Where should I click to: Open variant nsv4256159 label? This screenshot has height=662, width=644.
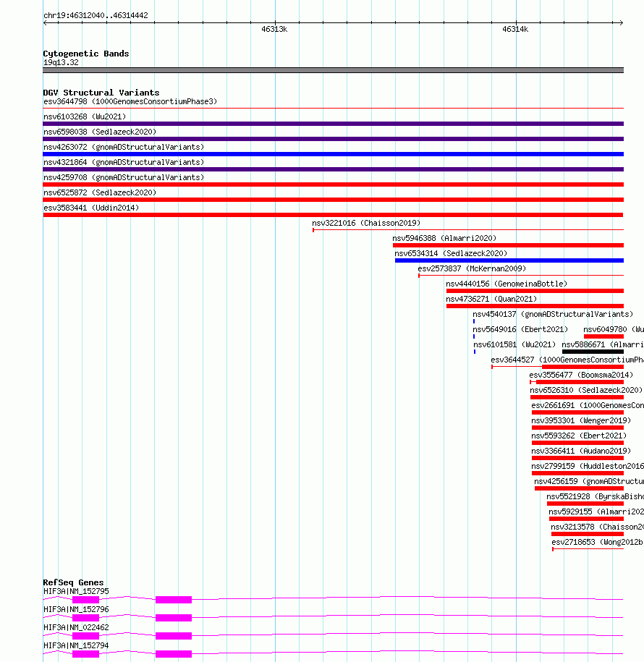click(x=589, y=482)
